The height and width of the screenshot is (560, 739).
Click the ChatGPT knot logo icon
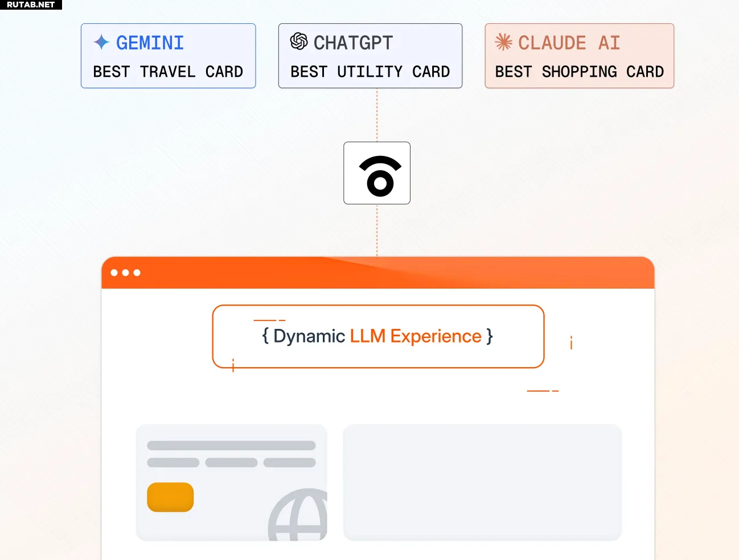[299, 42]
